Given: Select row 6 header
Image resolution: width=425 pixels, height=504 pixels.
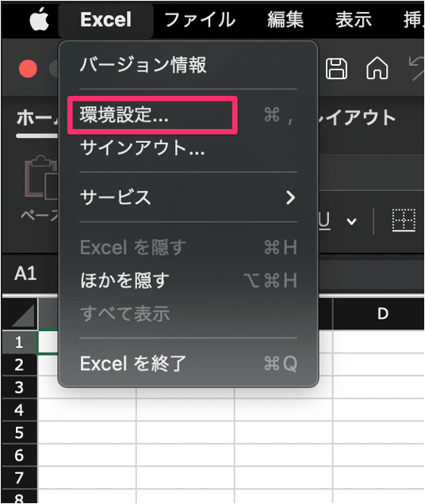Looking at the screenshot, I should [x=19, y=455].
